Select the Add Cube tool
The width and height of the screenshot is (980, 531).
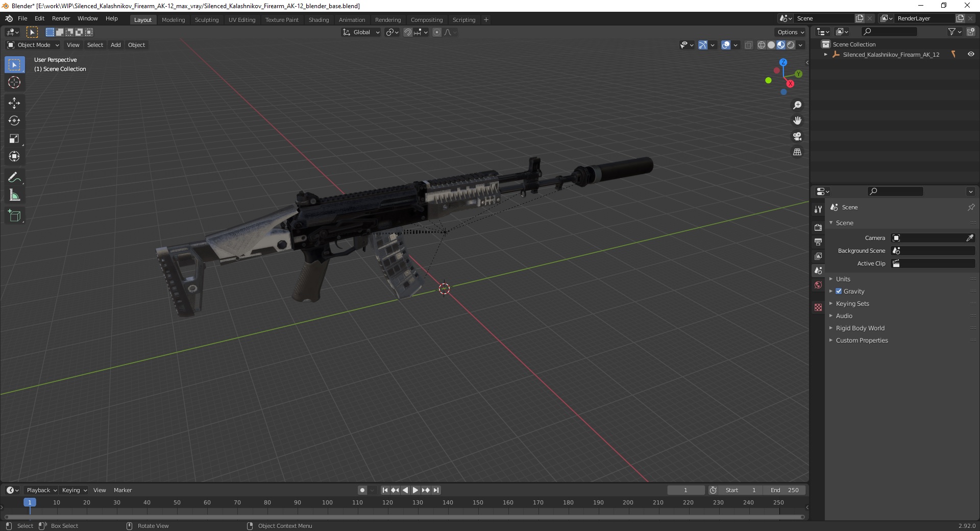14,216
